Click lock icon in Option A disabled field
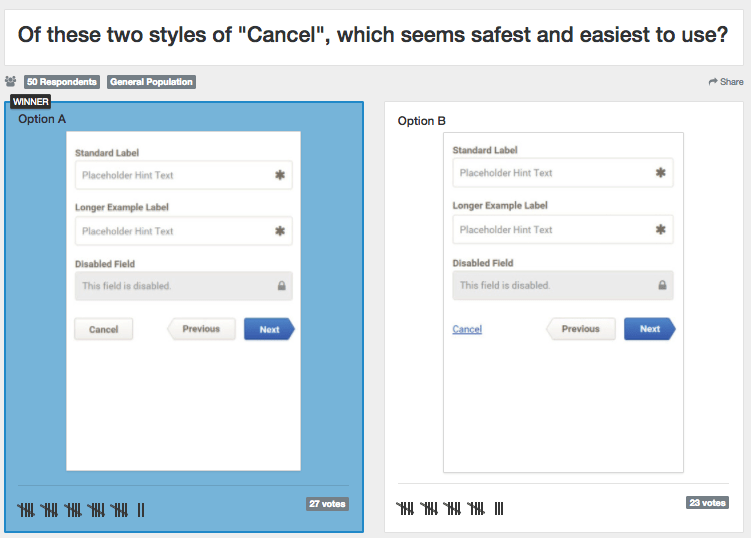Screen dimensions: 751x538 282,286
